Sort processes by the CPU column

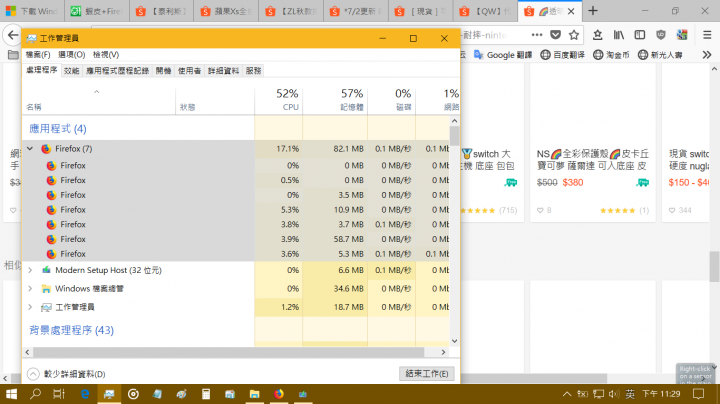tap(279, 100)
